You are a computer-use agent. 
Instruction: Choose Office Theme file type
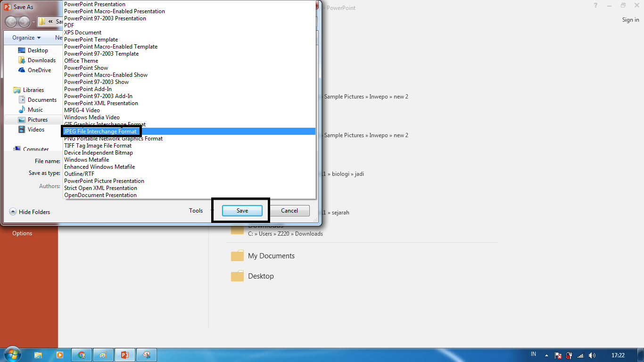[x=190, y=61]
